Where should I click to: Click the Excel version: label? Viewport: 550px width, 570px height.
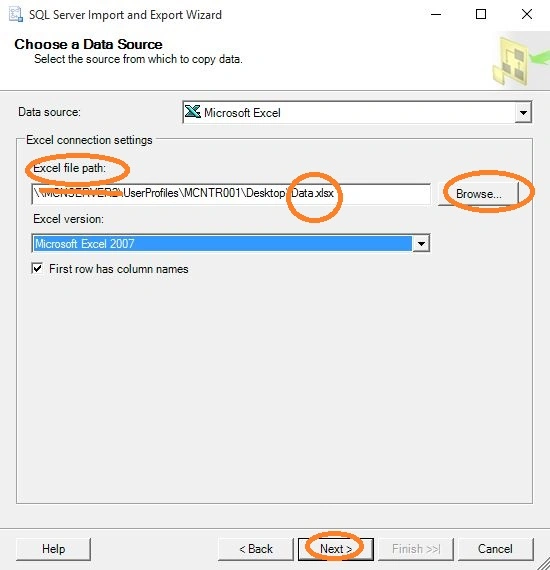pyautogui.click(x=68, y=219)
